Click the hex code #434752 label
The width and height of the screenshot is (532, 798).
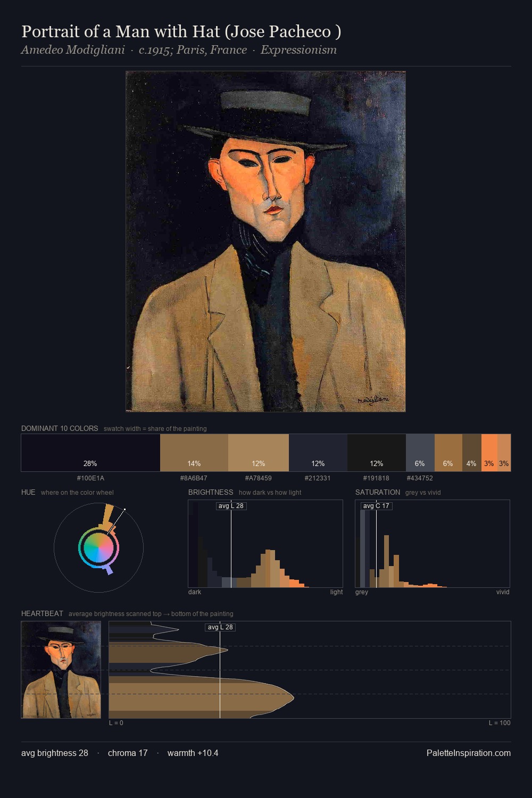(420, 478)
